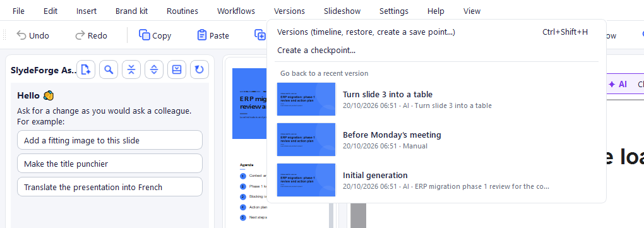The image size is (644, 228).
Task: Open the Slideshow menu
Action: click(342, 11)
